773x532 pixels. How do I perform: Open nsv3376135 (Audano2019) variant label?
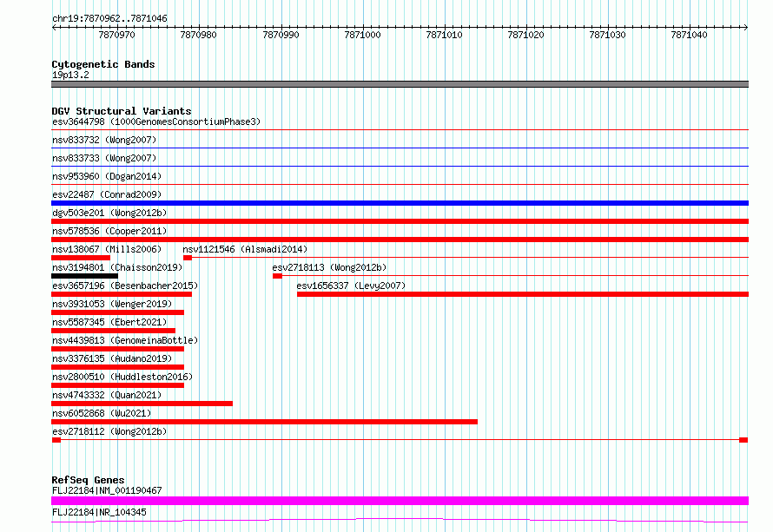[112, 358]
